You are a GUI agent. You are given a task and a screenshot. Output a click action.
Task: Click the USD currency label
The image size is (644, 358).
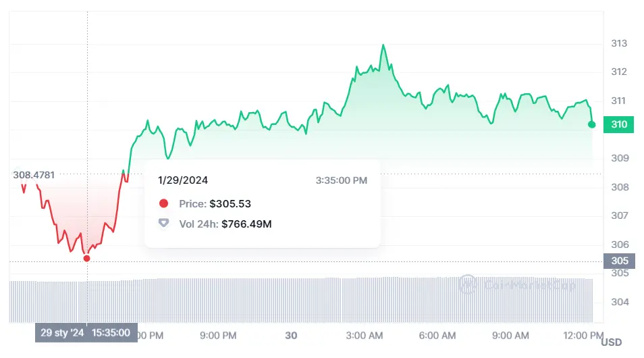pos(611,342)
